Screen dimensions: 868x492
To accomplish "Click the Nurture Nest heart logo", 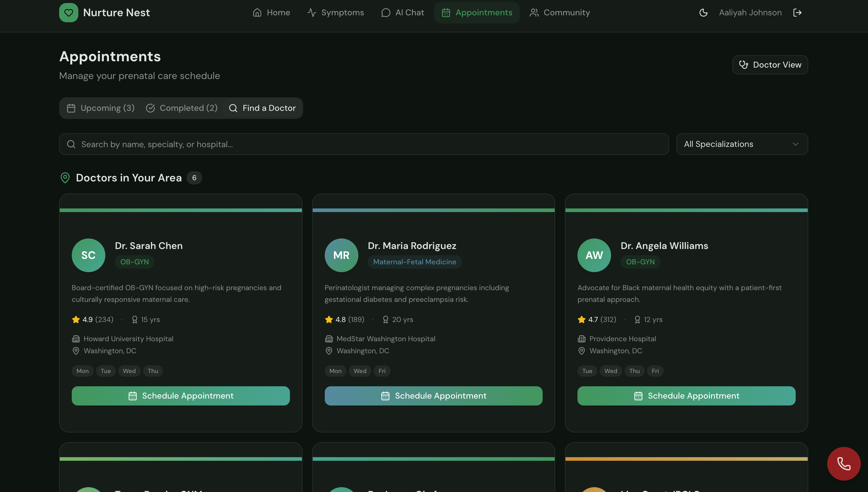I will coord(68,13).
